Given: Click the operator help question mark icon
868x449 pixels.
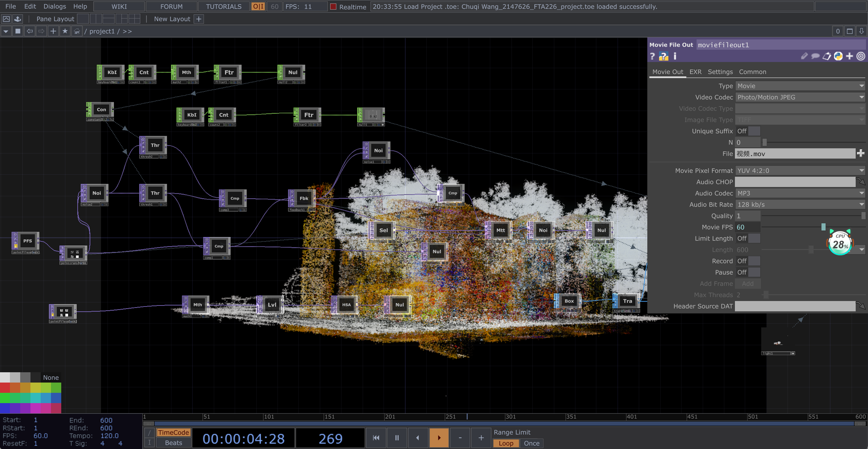Looking at the screenshot, I should pyautogui.click(x=652, y=56).
